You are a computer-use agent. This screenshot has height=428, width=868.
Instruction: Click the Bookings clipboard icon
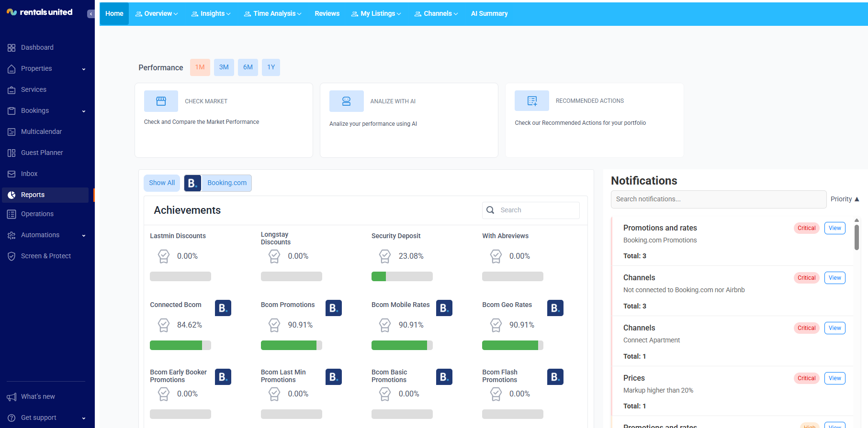click(11, 111)
